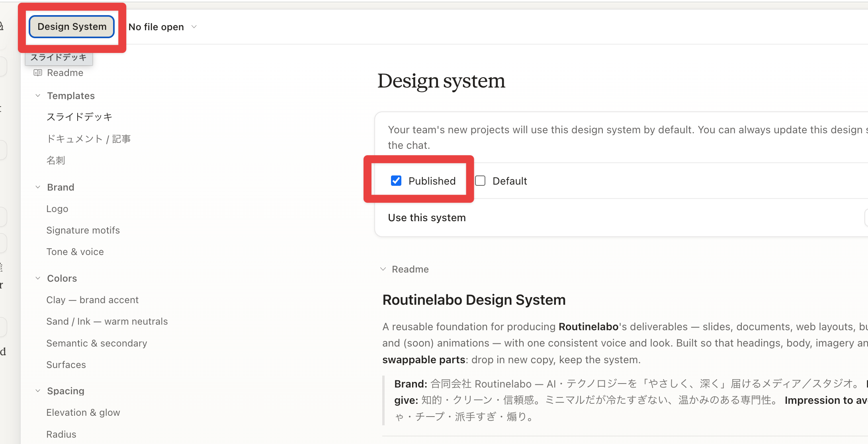The width and height of the screenshot is (868, 444).
Task: Select the スライドデッキ template
Action: coord(79,117)
